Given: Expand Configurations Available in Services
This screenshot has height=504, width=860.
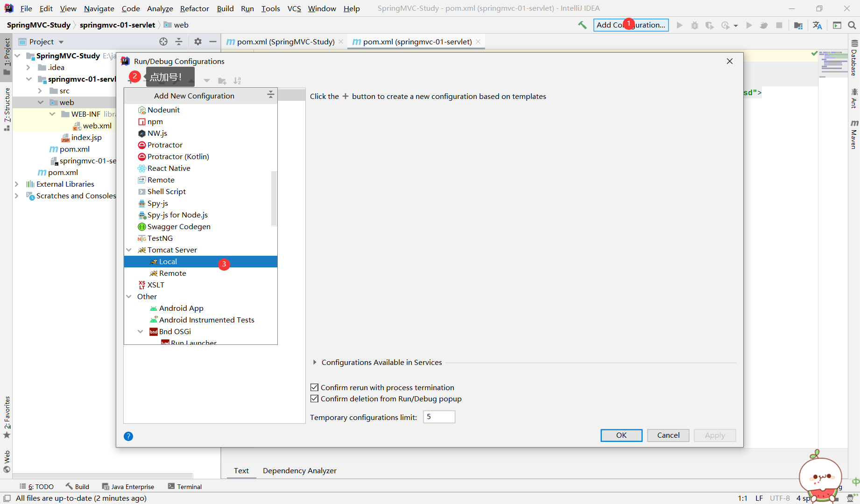Looking at the screenshot, I should pyautogui.click(x=315, y=362).
